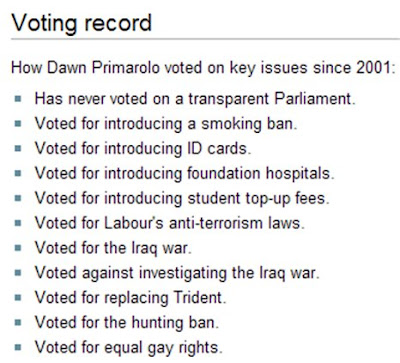Viewport: 400px width, 363px height.
Task: Open 'Voted against investigating the Iraq war'
Action: pyautogui.click(x=177, y=273)
